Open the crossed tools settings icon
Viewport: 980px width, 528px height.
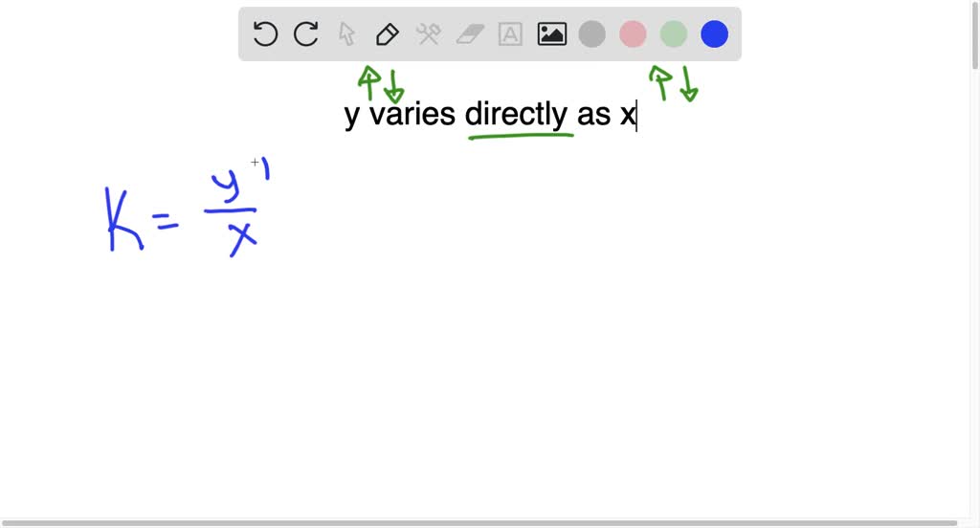[x=429, y=33]
